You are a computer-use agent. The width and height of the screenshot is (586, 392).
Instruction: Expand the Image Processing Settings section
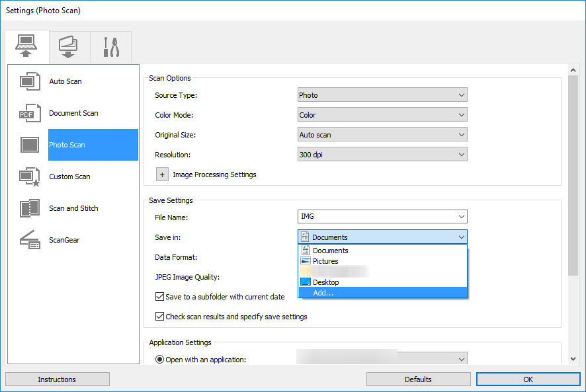point(162,174)
